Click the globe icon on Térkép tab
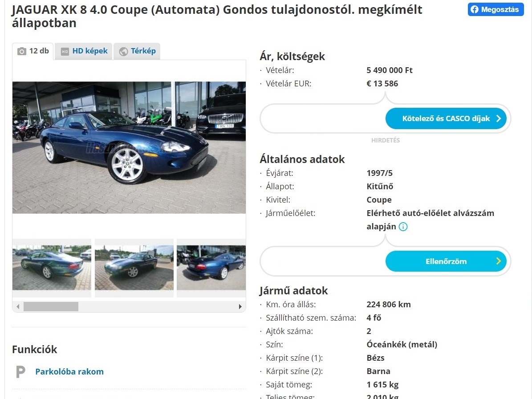Screen dimensions: 532x399 click(123, 52)
